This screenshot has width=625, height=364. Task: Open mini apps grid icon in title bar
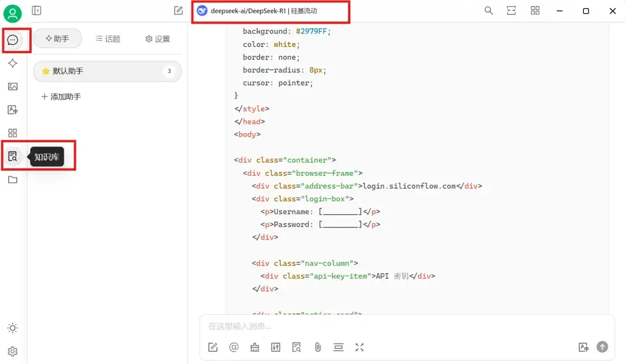(535, 11)
